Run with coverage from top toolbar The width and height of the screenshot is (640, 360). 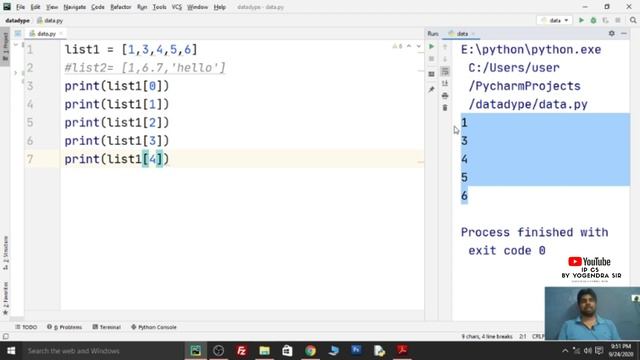605,20
